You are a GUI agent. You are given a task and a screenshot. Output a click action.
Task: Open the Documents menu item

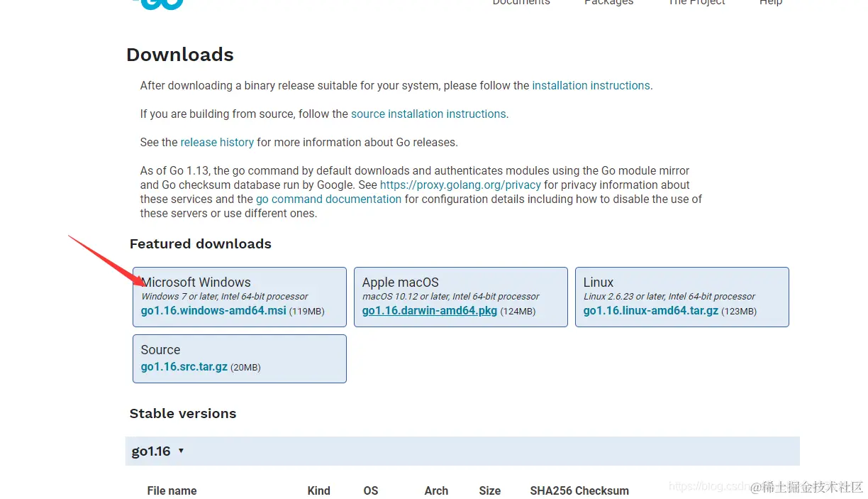[521, 3]
